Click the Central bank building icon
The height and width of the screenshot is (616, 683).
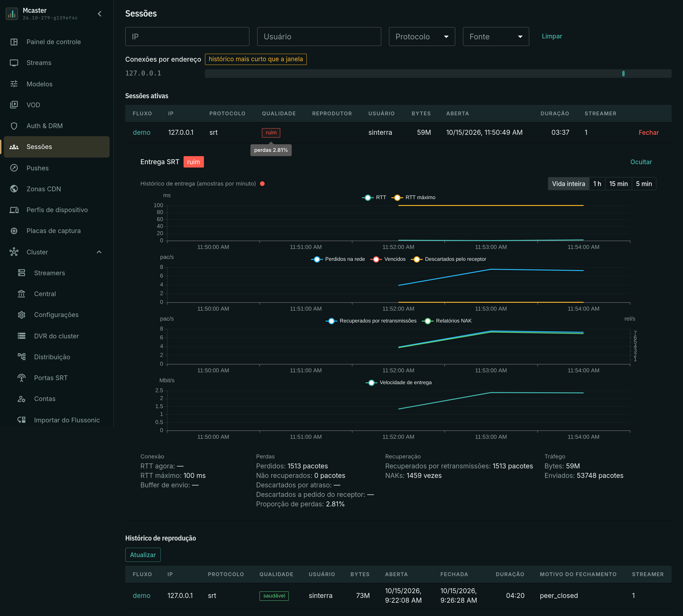click(22, 294)
